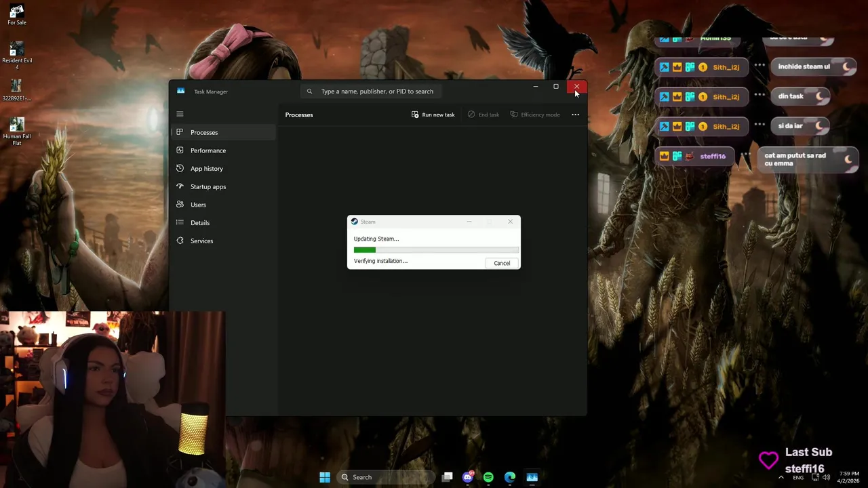Screen dimensions: 868x488
Task: Click the Task Manager app icon in title bar
Action: tap(180, 91)
